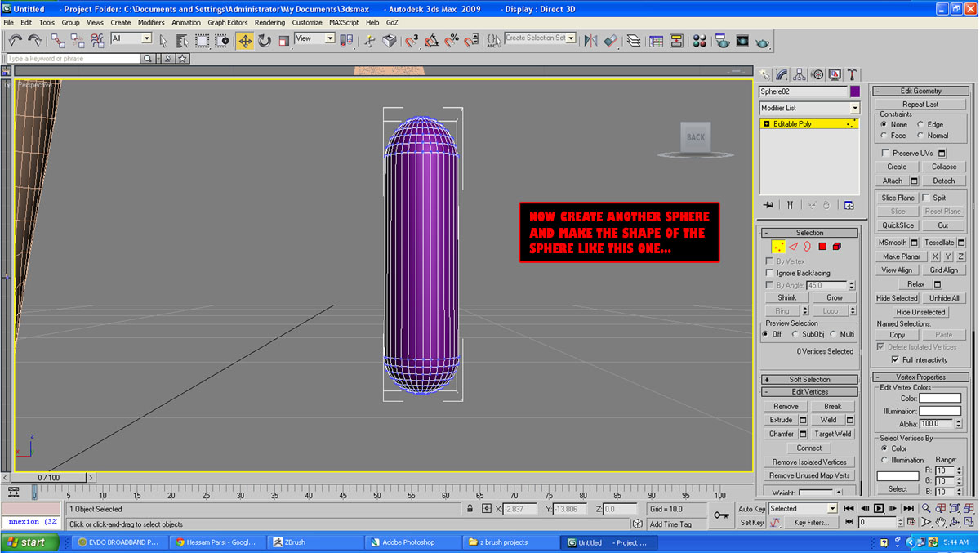Open the Hierarchy command panel tab
980x553 pixels.
tap(800, 74)
